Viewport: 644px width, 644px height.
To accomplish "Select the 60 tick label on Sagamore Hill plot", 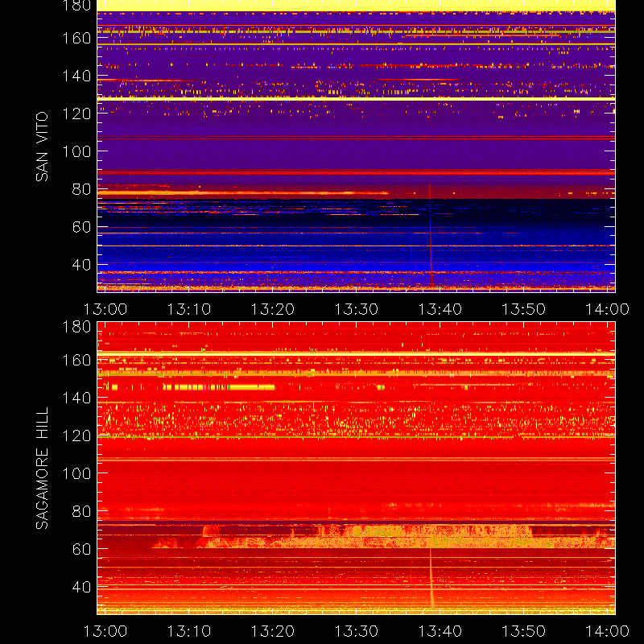I will 81,549.
